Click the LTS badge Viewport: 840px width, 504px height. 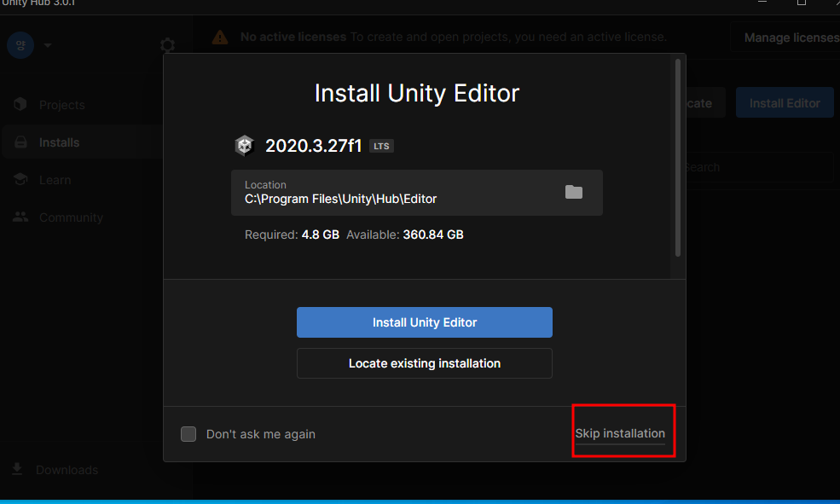pos(381,146)
